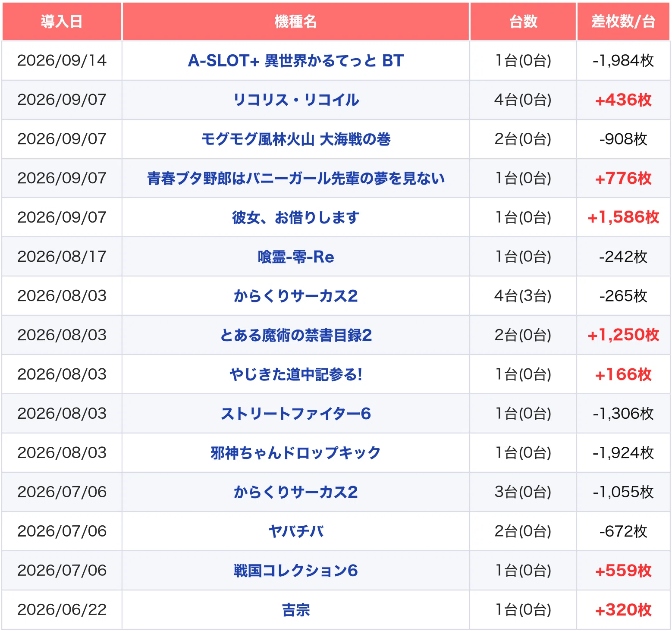This screenshot has width=672, height=631.
Task: Select the date cell 2026/08/17
Action: tap(62, 257)
